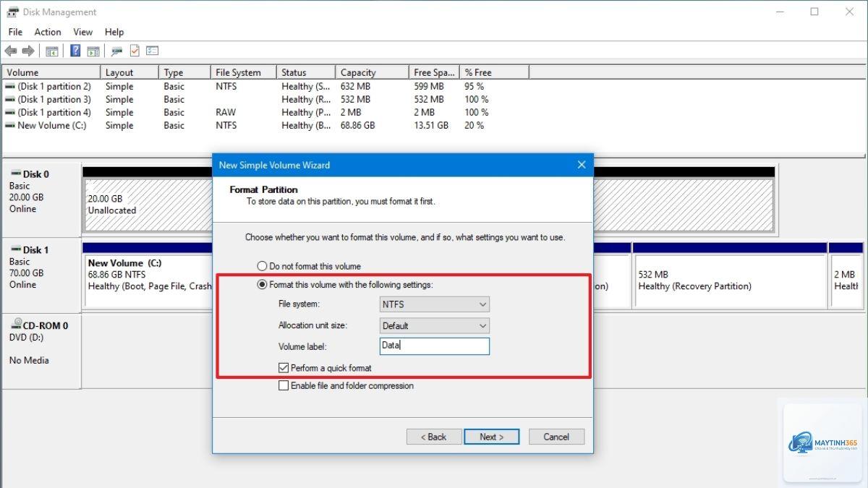The height and width of the screenshot is (488, 868).
Task: Click the Disk 1 drive icon
Action: (15, 250)
